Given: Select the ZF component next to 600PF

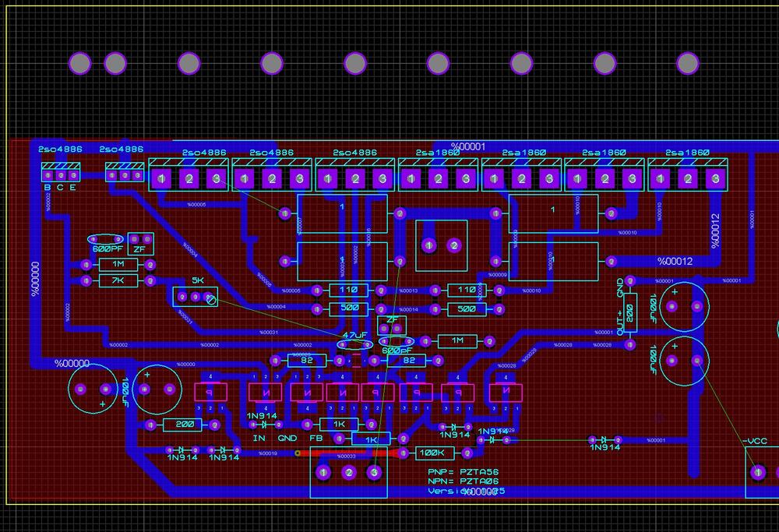Looking at the screenshot, I should point(140,244).
